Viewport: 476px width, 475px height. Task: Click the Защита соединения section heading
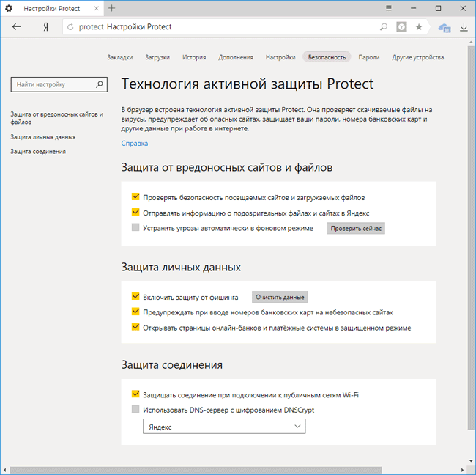tap(172, 365)
